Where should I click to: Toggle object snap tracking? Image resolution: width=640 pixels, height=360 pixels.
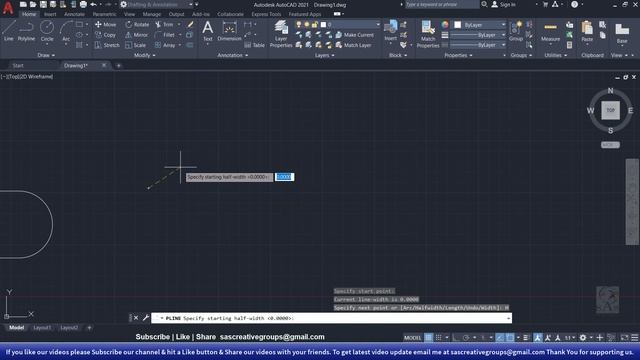tap(500, 338)
